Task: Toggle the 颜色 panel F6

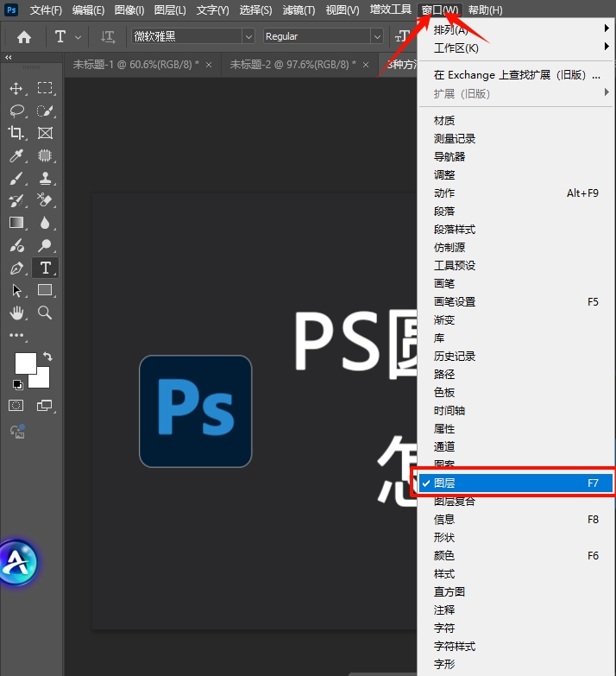Action: pos(516,556)
